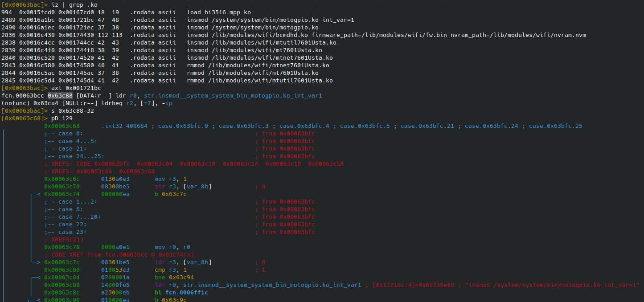This screenshot has width=644, height=302.
Task: Click the highlighted 0x63c88 address in axt output
Action: (x=60, y=96)
